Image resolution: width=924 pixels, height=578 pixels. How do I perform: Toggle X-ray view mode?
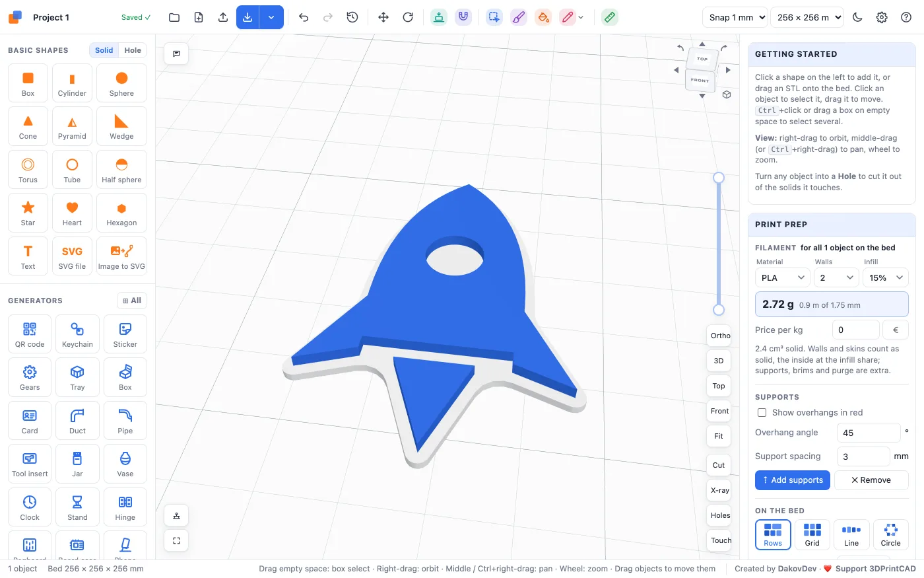tap(719, 490)
